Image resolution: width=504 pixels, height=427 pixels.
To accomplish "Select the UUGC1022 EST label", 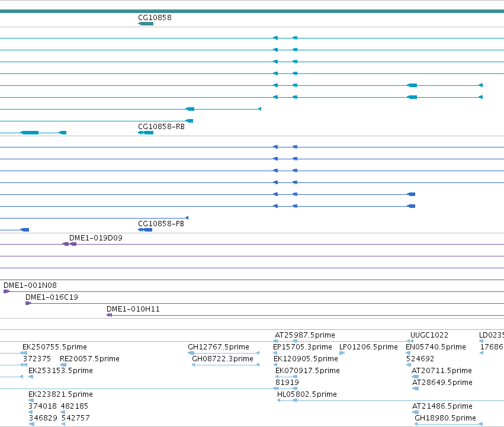I will [x=429, y=335].
